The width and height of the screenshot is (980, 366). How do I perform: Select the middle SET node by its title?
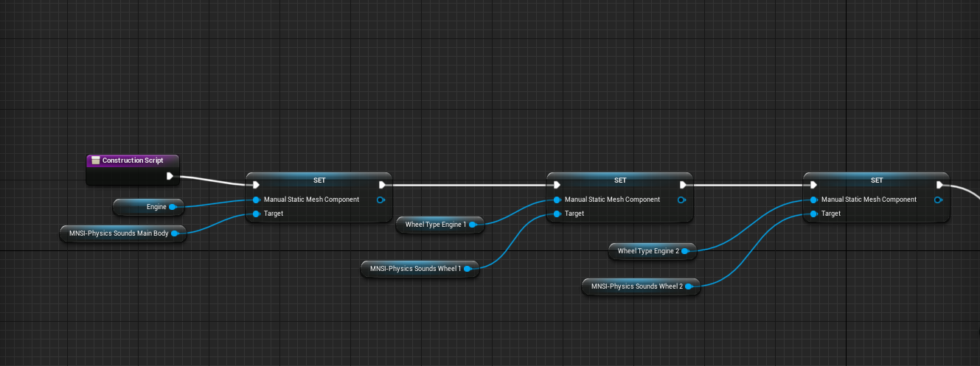(619, 180)
